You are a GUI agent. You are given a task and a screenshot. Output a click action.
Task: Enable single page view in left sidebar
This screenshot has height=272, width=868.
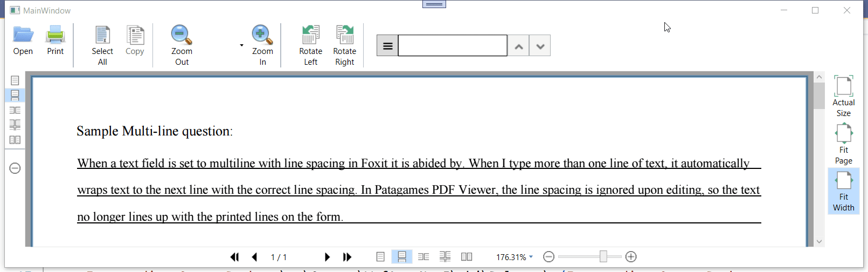pos(15,80)
